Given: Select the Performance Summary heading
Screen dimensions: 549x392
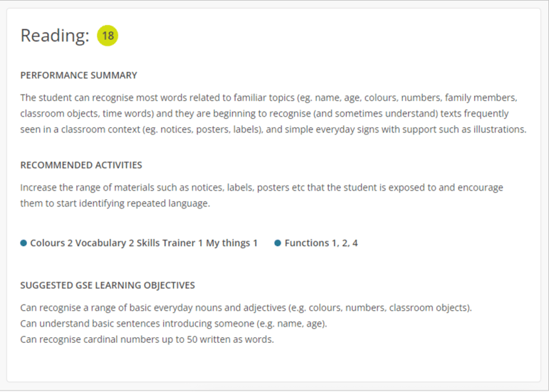Looking at the screenshot, I should click(x=78, y=75).
